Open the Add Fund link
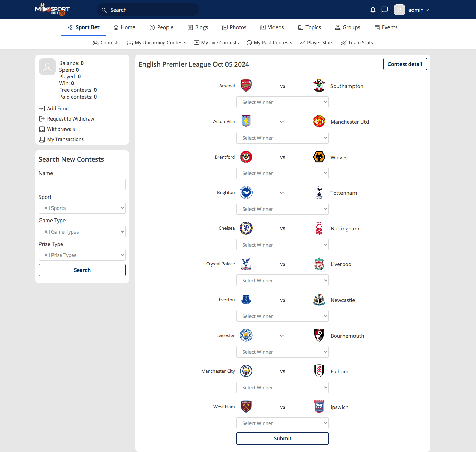This screenshot has width=476, height=452. pyautogui.click(x=54, y=109)
